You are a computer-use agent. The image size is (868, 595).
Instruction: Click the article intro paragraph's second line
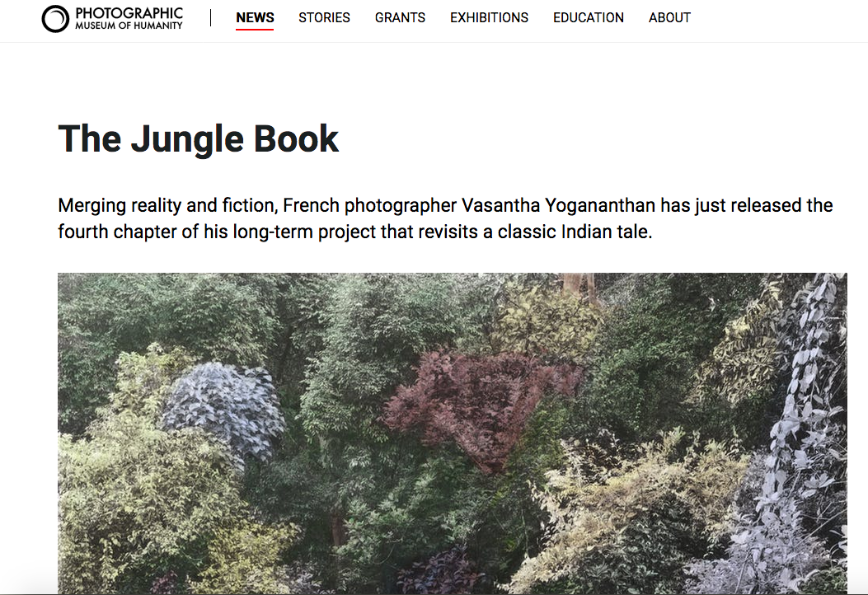click(354, 232)
